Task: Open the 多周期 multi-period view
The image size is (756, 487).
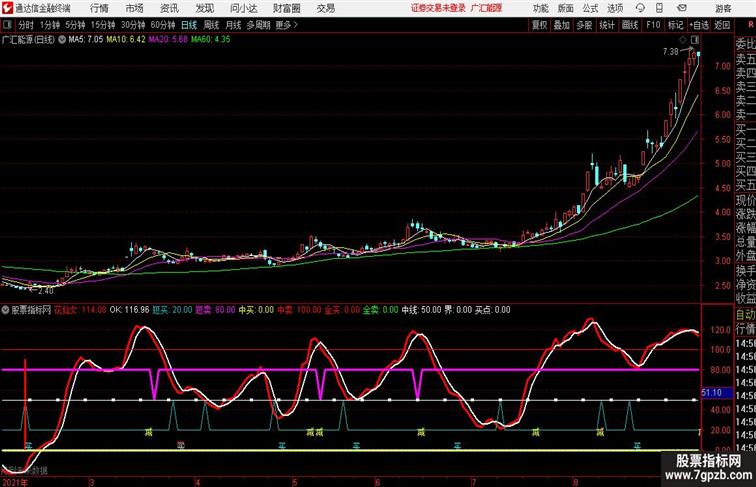Action: [258, 25]
